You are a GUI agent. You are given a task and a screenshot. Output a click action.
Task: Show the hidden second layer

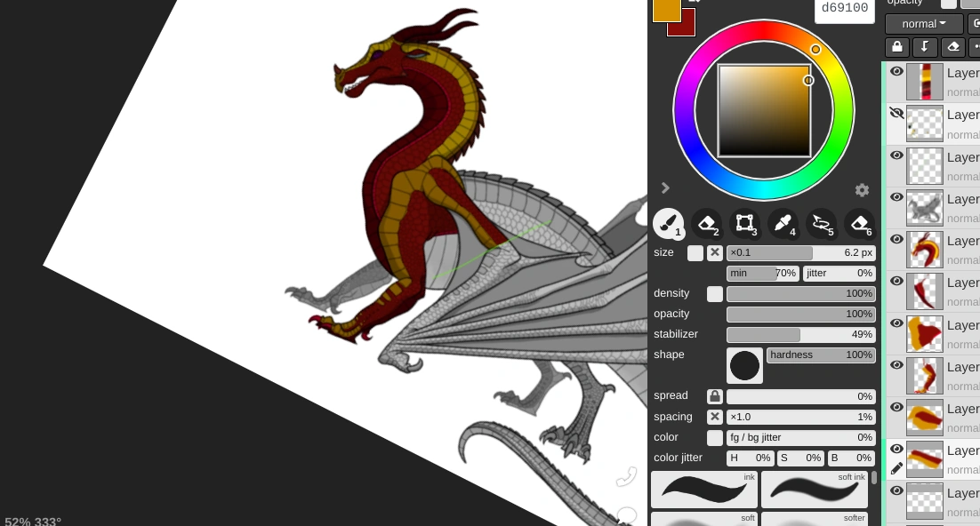click(896, 113)
